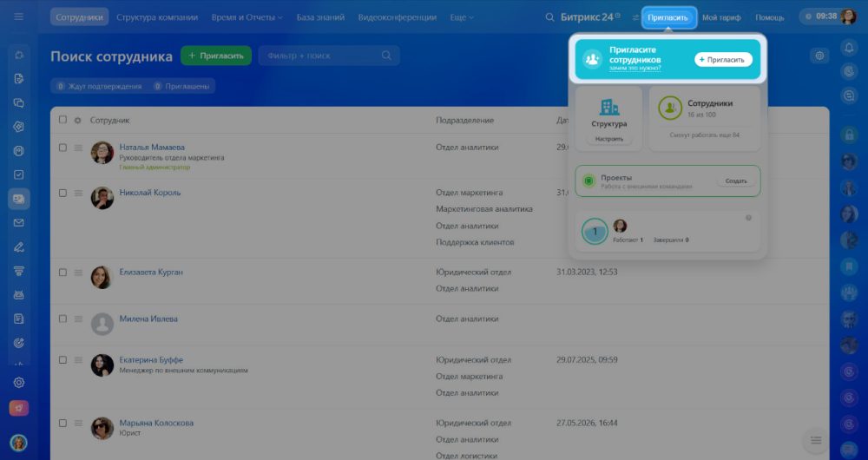Click Создать in Проекты card
This screenshot has width=868, height=460.
pos(736,181)
